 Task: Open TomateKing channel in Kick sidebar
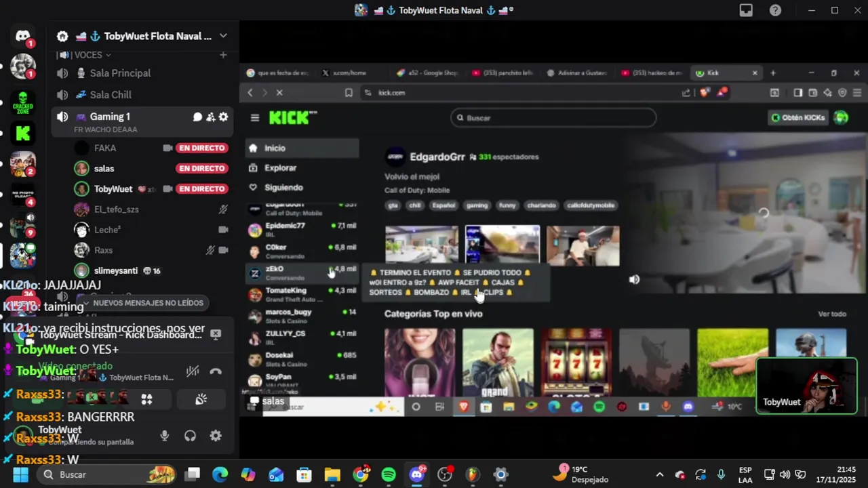click(302, 294)
